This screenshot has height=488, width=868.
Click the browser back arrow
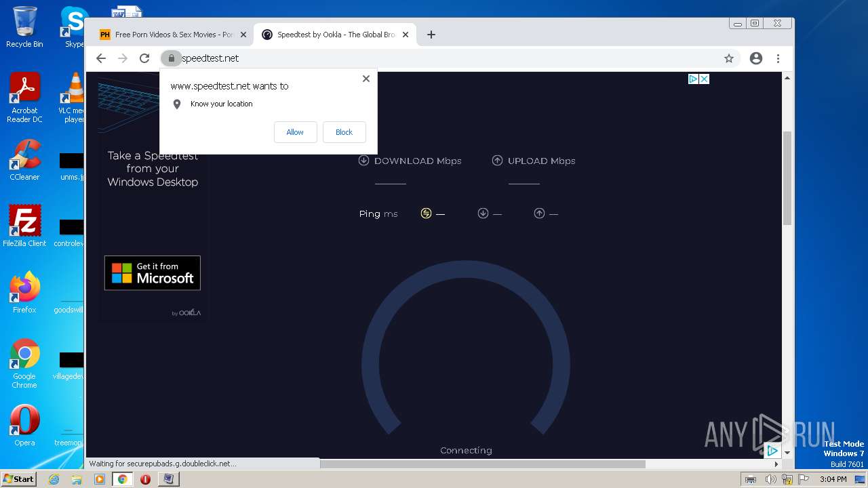pos(101,58)
